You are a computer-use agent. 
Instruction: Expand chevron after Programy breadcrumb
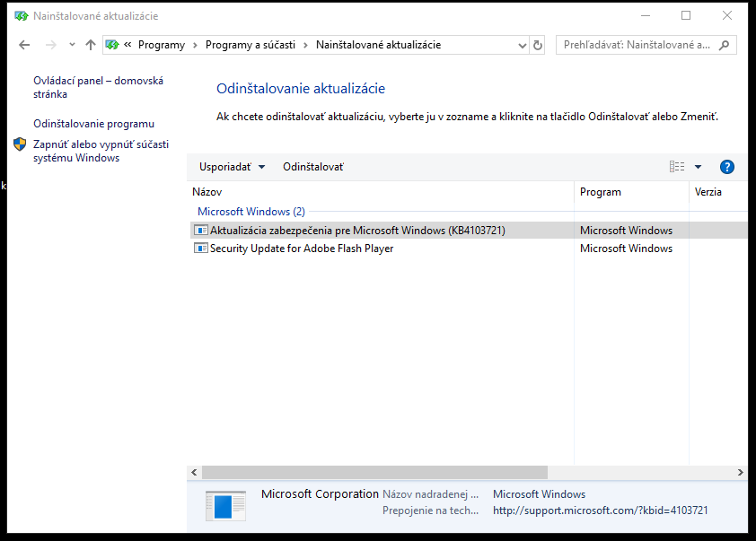click(195, 45)
